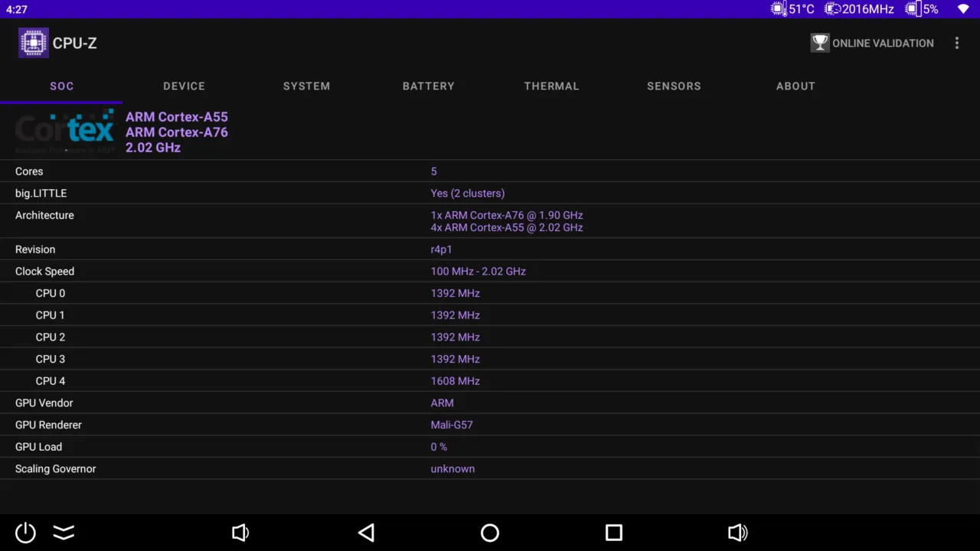Select the BATTERY tab
This screenshot has height=551, width=980.
coord(428,86)
